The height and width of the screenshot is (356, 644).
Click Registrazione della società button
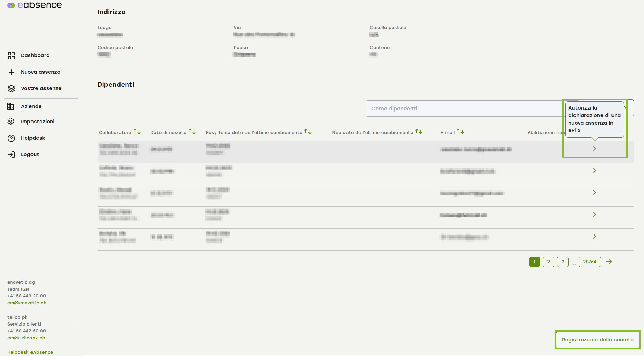coord(597,340)
